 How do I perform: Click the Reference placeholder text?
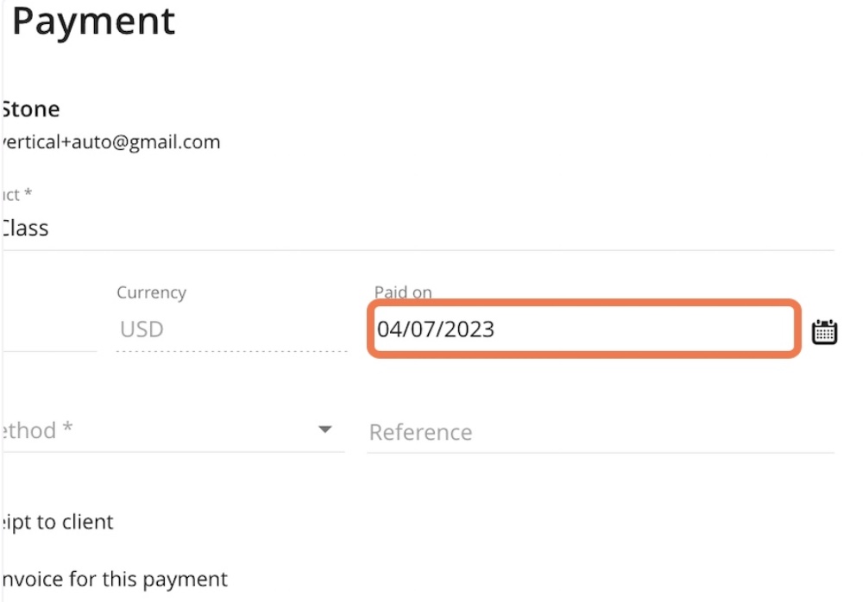(x=421, y=432)
